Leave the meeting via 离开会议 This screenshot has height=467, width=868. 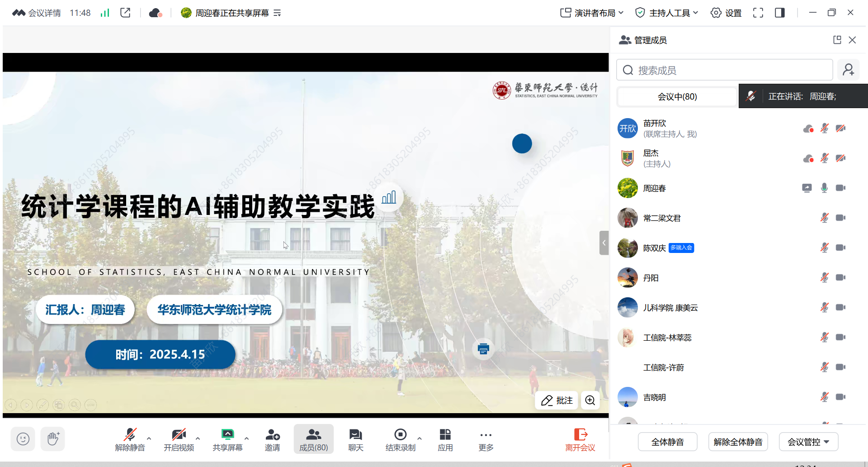click(x=580, y=440)
